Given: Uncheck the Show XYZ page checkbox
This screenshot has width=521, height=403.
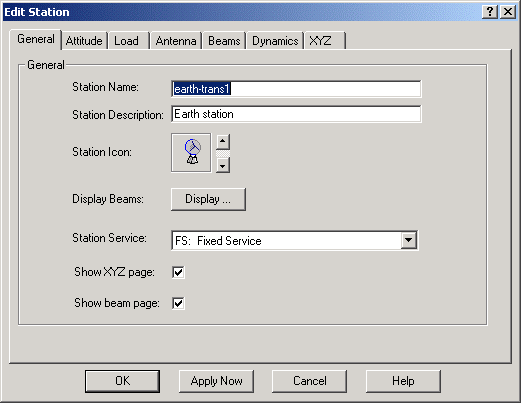Looking at the screenshot, I should 178,272.
